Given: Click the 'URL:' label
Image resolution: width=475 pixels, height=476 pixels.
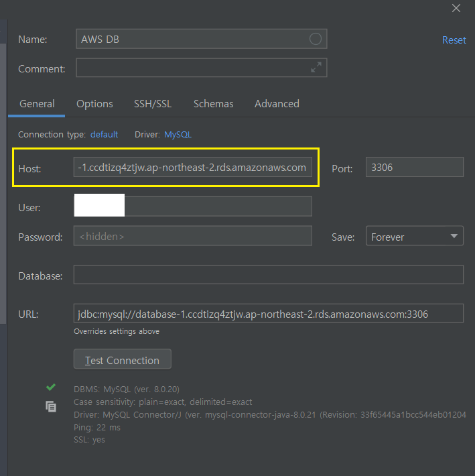Looking at the screenshot, I should click(x=28, y=314).
